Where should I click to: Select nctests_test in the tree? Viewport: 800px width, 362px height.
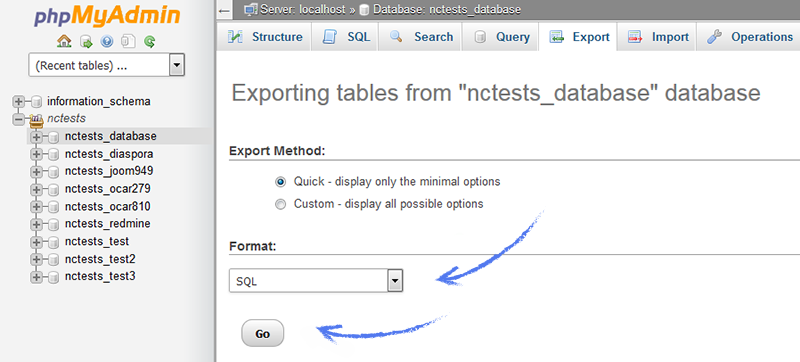[x=97, y=241]
